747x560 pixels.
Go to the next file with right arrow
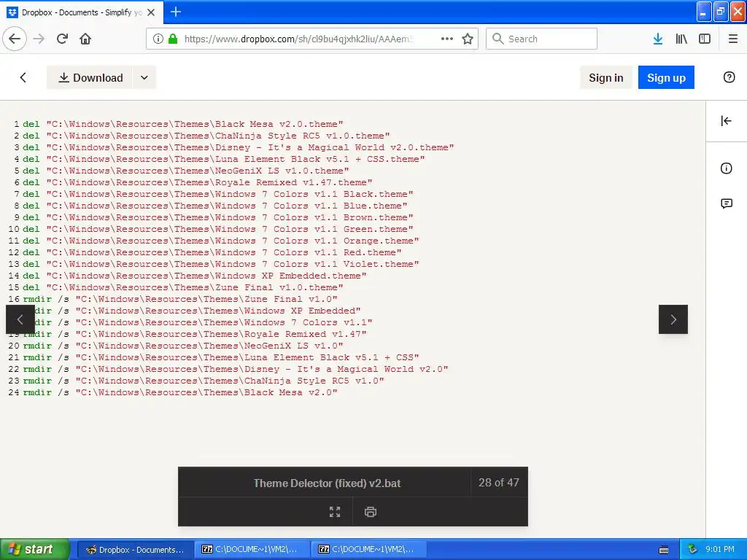coord(673,319)
